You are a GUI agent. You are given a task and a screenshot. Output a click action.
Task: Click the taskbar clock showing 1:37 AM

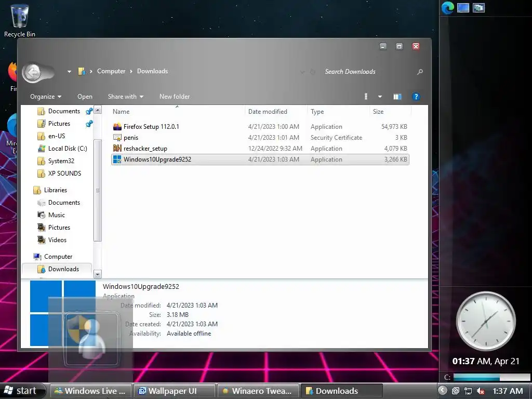[x=507, y=391]
